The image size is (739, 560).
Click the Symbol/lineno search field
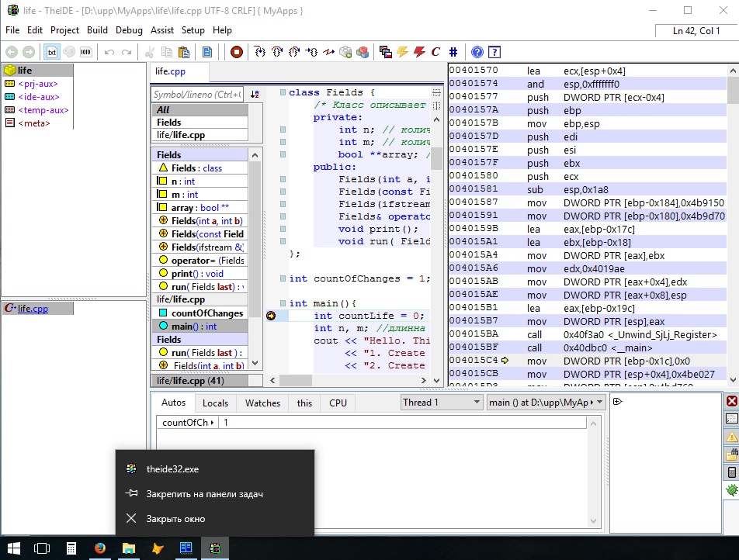click(x=197, y=94)
